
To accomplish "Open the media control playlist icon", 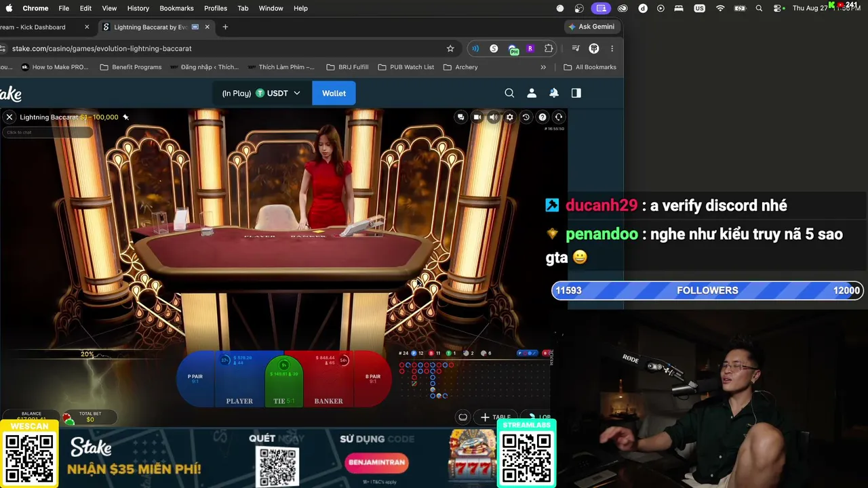I will coord(576,49).
